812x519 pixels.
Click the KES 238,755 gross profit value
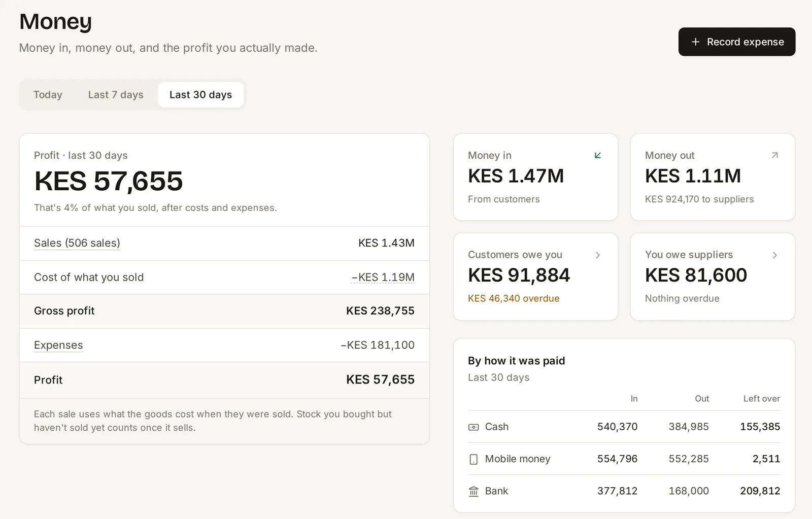380,310
